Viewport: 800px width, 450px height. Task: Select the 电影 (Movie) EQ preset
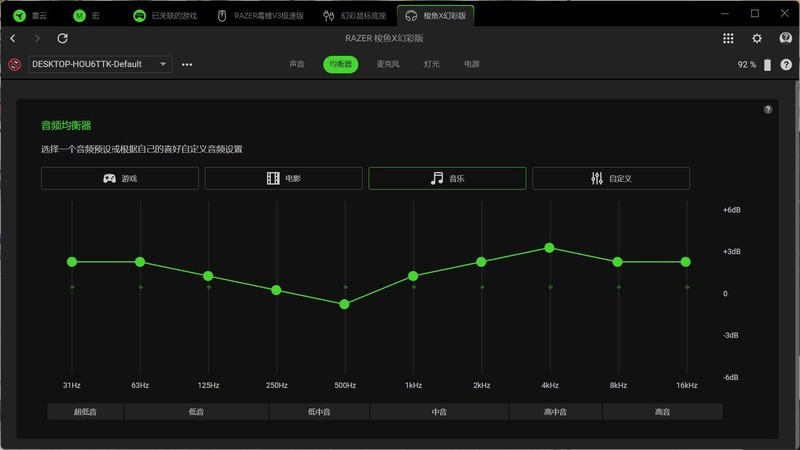click(x=283, y=178)
